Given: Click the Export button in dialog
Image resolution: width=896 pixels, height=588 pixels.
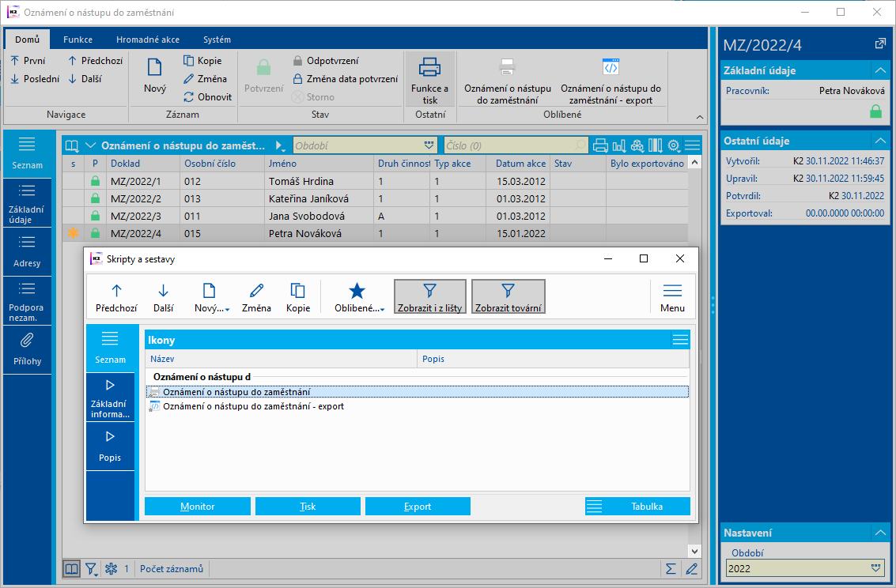Looking at the screenshot, I should 418,507.
